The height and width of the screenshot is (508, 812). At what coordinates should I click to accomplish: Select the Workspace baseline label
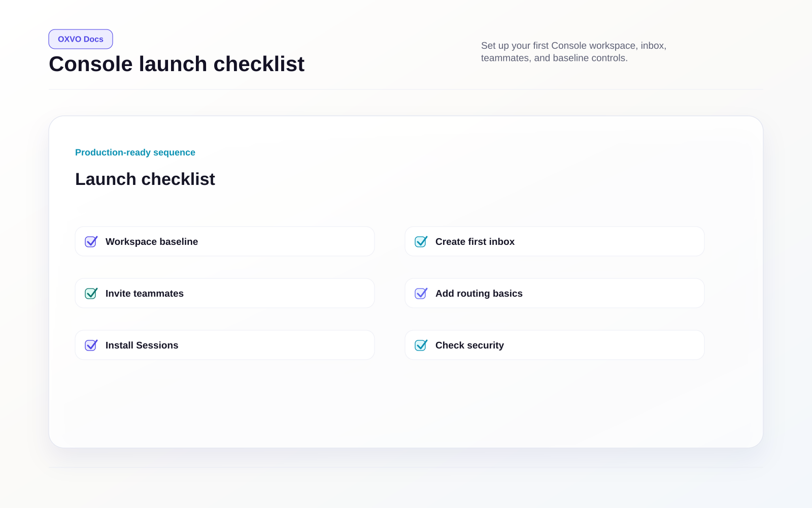point(152,242)
